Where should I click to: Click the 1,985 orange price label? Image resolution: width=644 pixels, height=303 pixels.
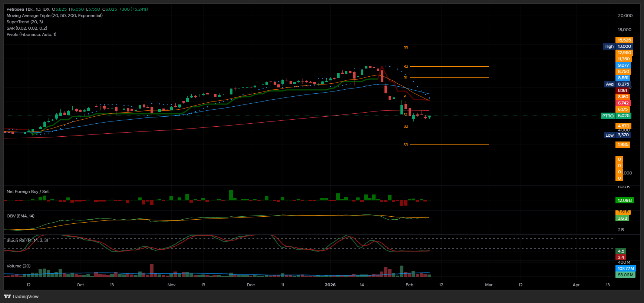pyautogui.click(x=623, y=144)
